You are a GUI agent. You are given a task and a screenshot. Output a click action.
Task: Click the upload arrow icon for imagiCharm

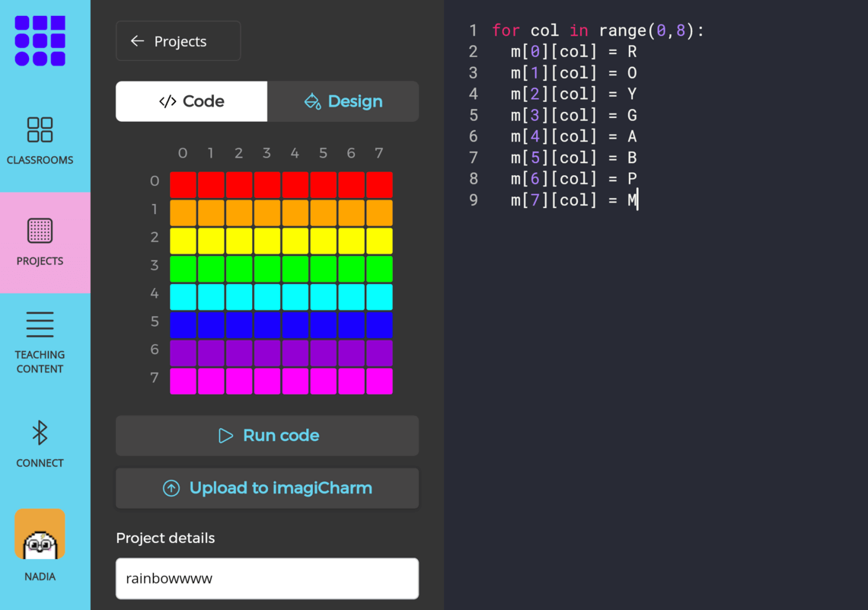pos(171,488)
